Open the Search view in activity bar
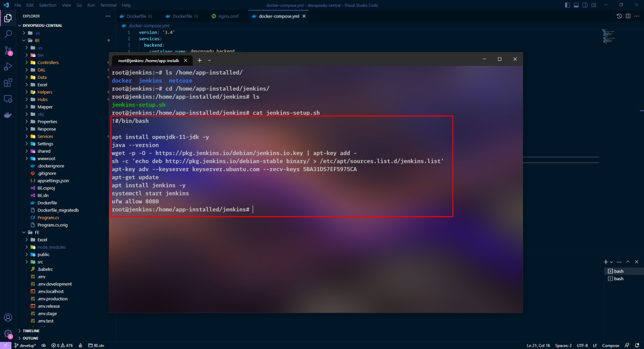 coord(8,34)
